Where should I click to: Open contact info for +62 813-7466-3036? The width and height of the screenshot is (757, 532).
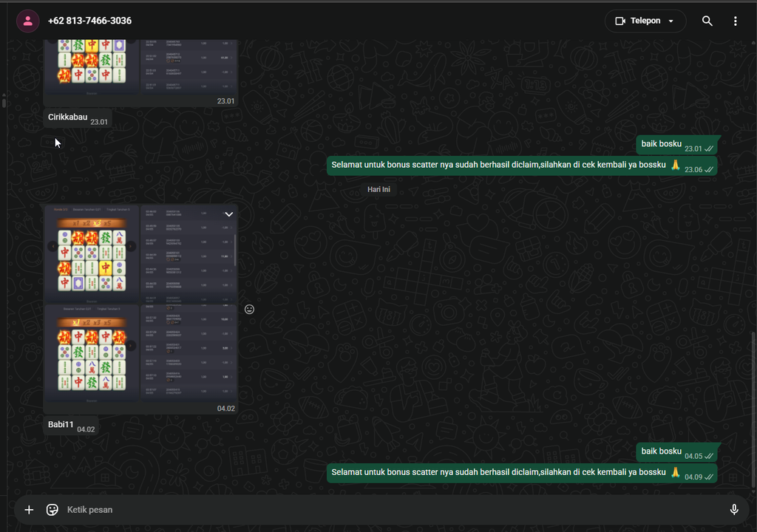pyautogui.click(x=89, y=21)
